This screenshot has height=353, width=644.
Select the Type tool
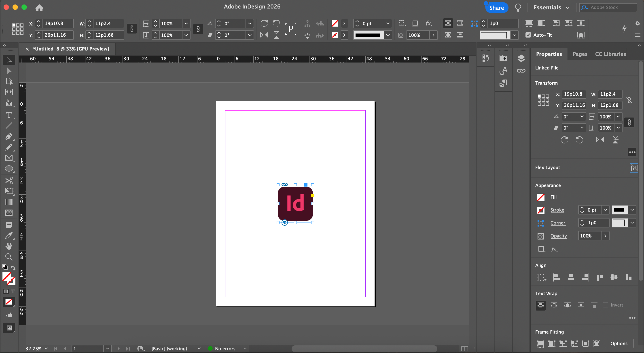point(9,115)
